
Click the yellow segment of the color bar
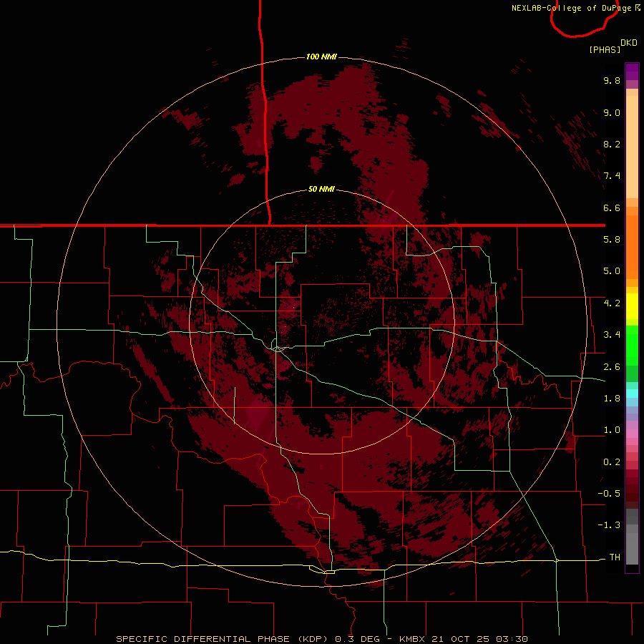[x=632, y=306]
